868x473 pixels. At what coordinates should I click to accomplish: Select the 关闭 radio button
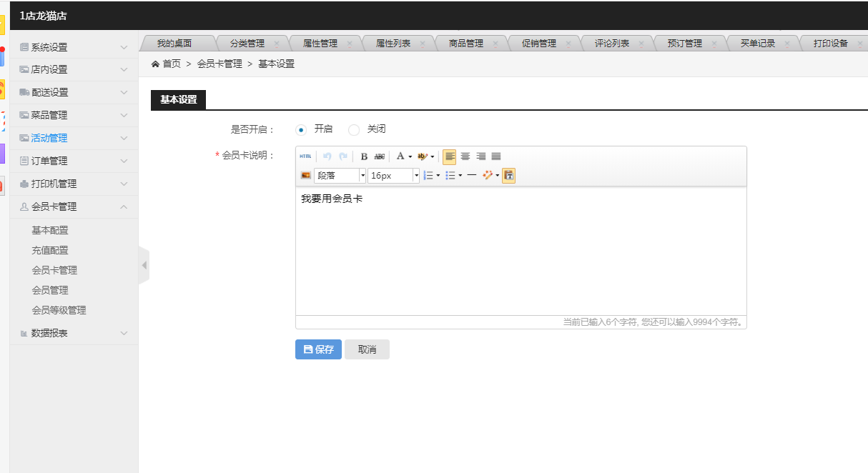point(354,130)
